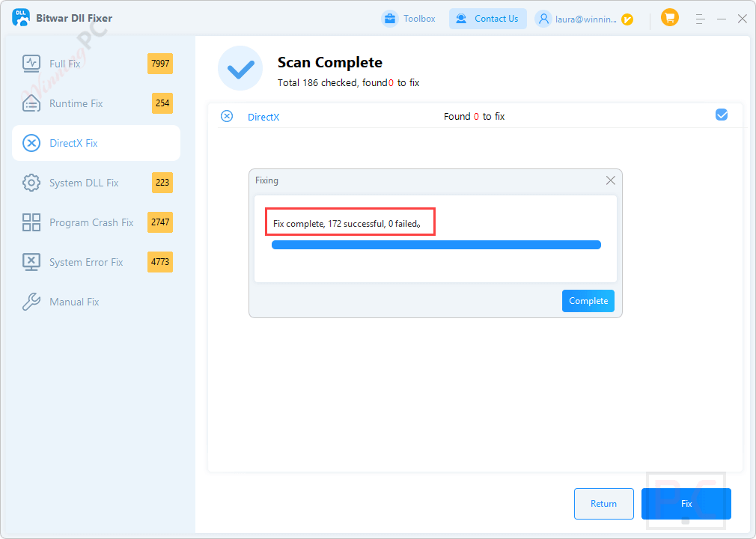Open the Toolbox menu item

click(x=409, y=18)
